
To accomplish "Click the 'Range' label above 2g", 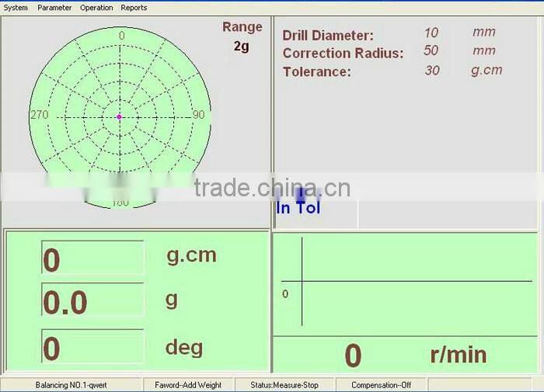I will [242, 27].
